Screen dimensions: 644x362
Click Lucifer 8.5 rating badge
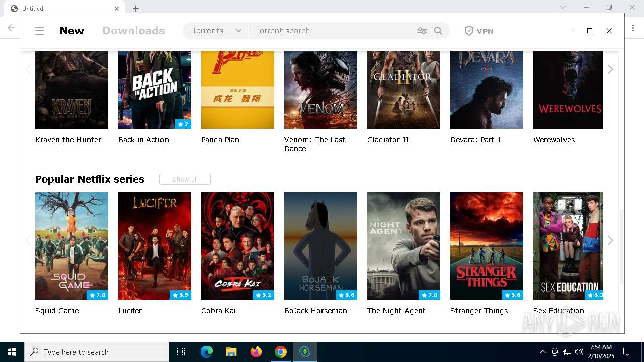click(180, 295)
